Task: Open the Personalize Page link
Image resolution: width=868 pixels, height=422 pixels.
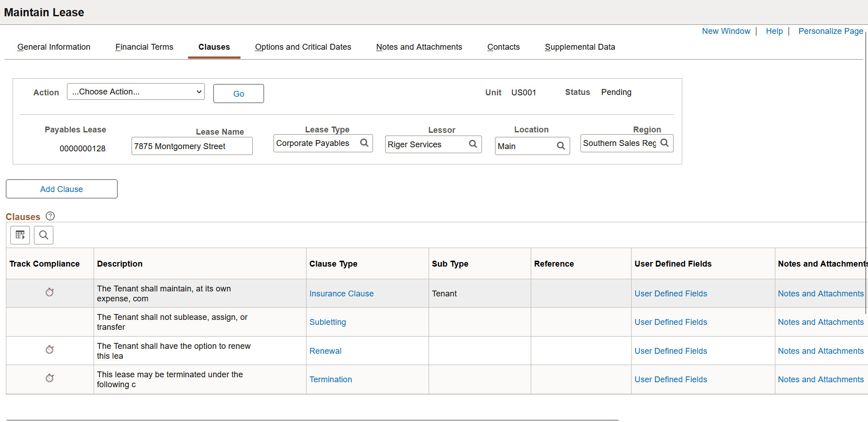Action: click(831, 31)
